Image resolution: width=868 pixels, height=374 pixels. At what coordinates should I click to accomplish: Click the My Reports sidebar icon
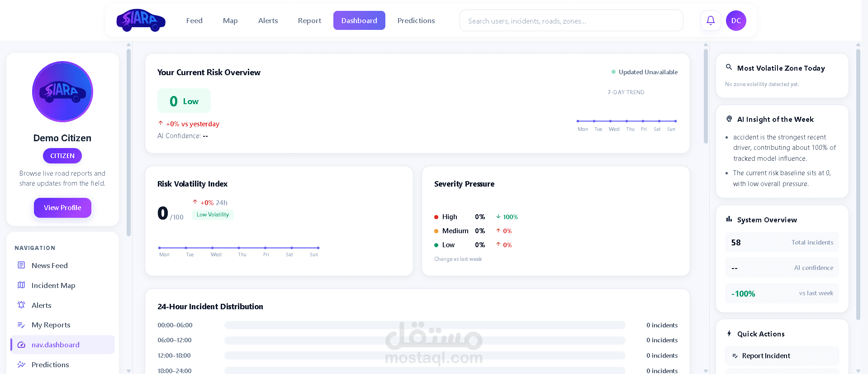tap(21, 325)
